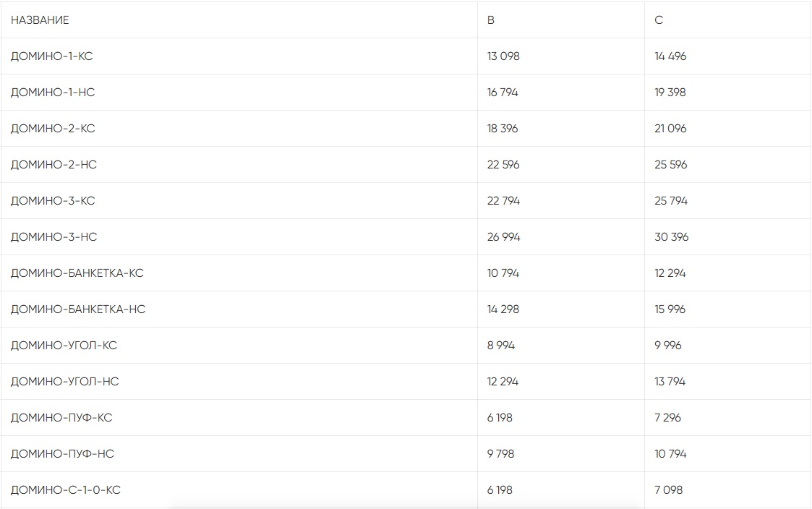The width and height of the screenshot is (812, 509).
Task: Click the НАЗВАНИЕ column header
Action: (x=40, y=20)
